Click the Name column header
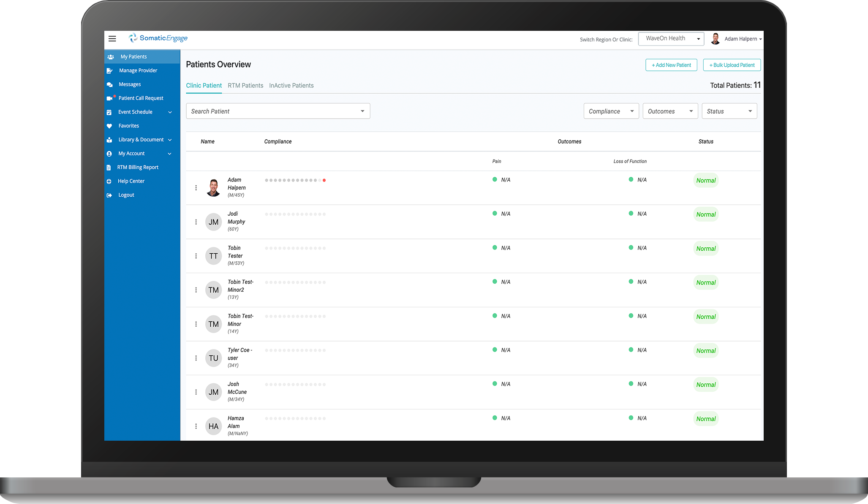 coord(207,141)
